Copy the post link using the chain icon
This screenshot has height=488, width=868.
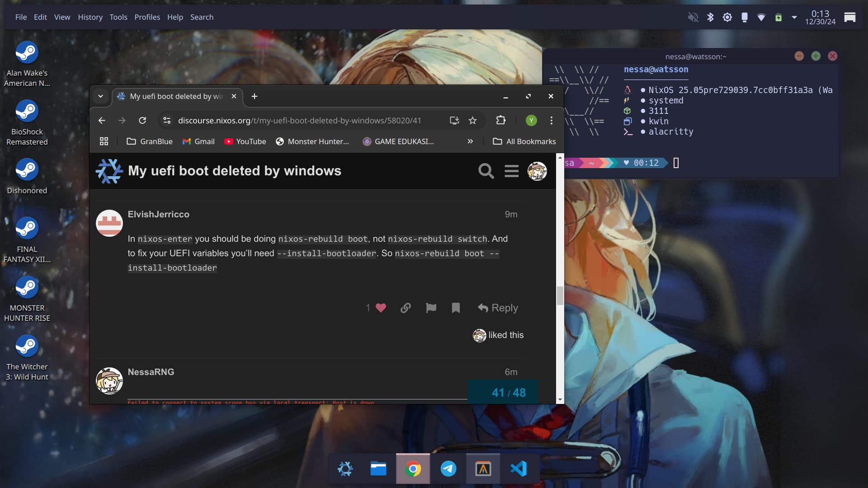406,308
